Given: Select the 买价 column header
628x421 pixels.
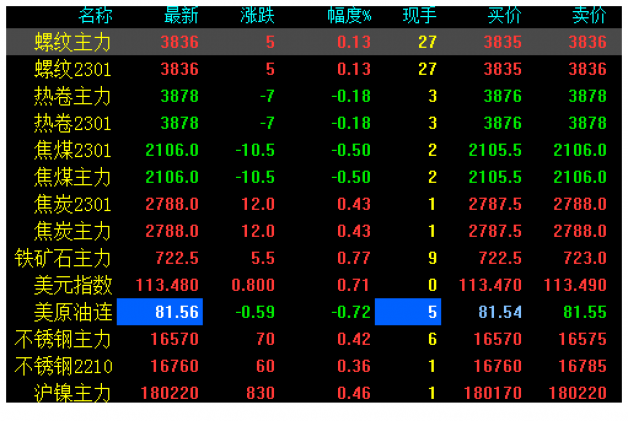Looking at the screenshot, I should pyautogui.click(x=503, y=15).
